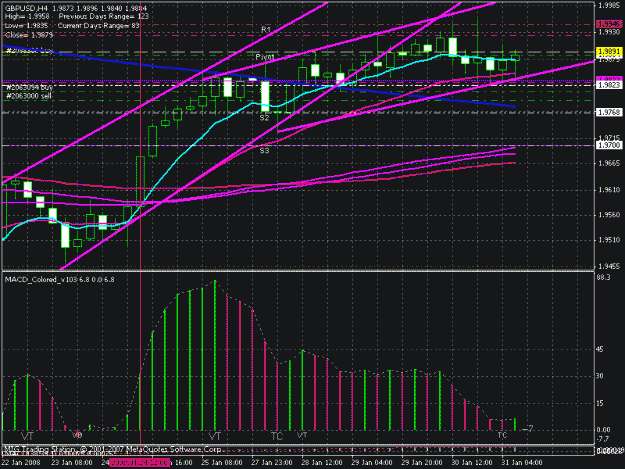Click the '27 Jan 23:00' time label
The width and height of the screenshot is (625, 469).
tap(272, 463)
